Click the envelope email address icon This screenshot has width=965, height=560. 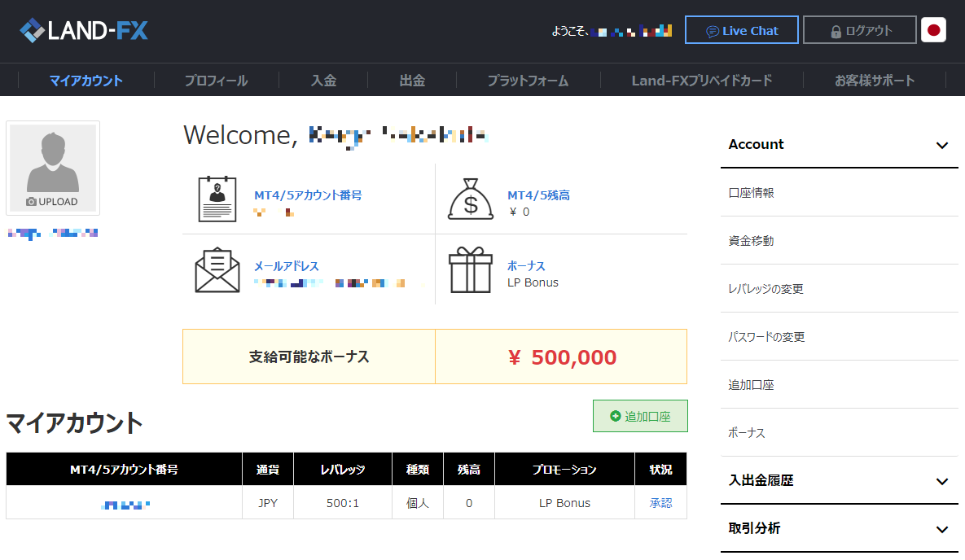[x=217, y=271]
